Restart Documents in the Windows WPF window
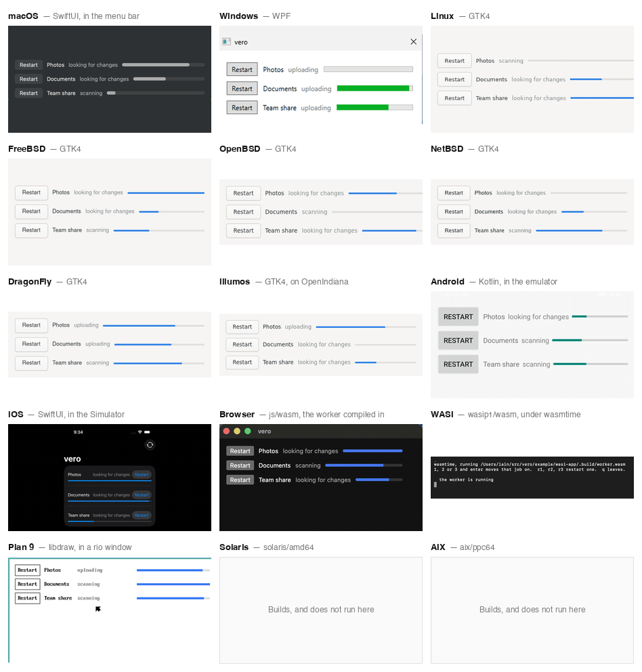642x672 pixels. [242, 89]
